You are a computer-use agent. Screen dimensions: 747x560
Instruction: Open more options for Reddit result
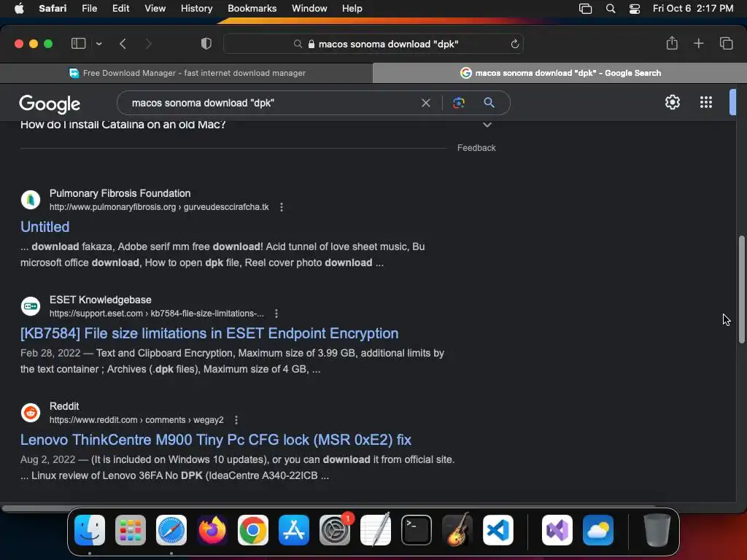[x=236, y=420]
